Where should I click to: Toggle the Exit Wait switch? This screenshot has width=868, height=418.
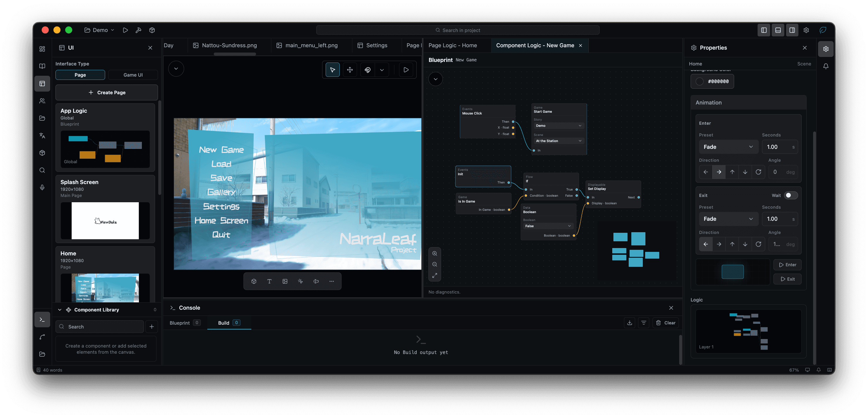[x=790, y=195]
